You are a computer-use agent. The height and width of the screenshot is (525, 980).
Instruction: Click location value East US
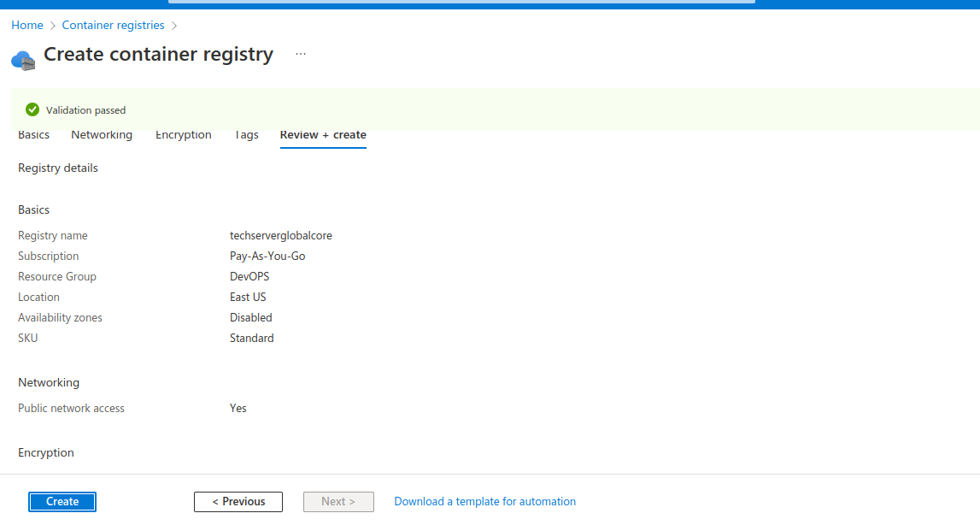tap(248, 298)
